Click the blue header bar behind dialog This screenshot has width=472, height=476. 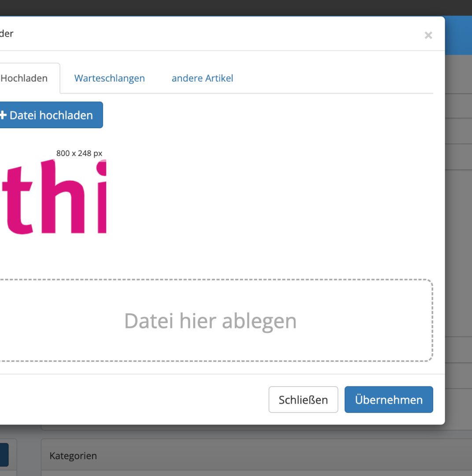tap(458, 35)
